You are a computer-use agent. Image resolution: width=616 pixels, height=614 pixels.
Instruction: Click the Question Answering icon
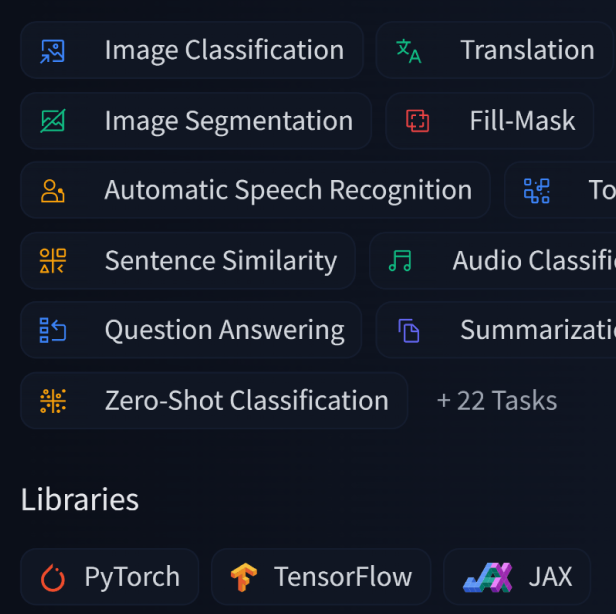coord(52,330)
